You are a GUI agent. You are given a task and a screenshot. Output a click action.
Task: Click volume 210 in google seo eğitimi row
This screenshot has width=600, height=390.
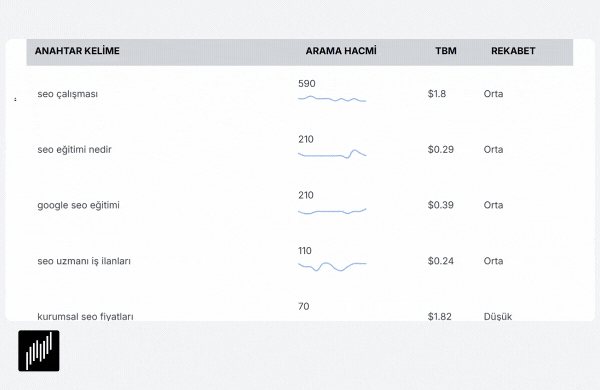click(x=306, y=195)
